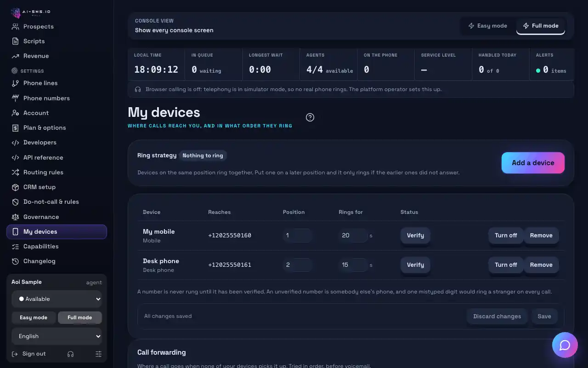Click the Plan & options dollar icon
The width and height of the screenshot is (588, 368).
(x=15, y=128)
